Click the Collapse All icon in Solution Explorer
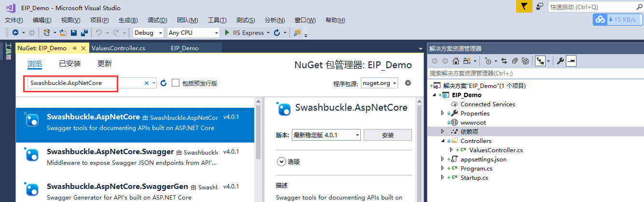644x202 pixels. point(515,61)
